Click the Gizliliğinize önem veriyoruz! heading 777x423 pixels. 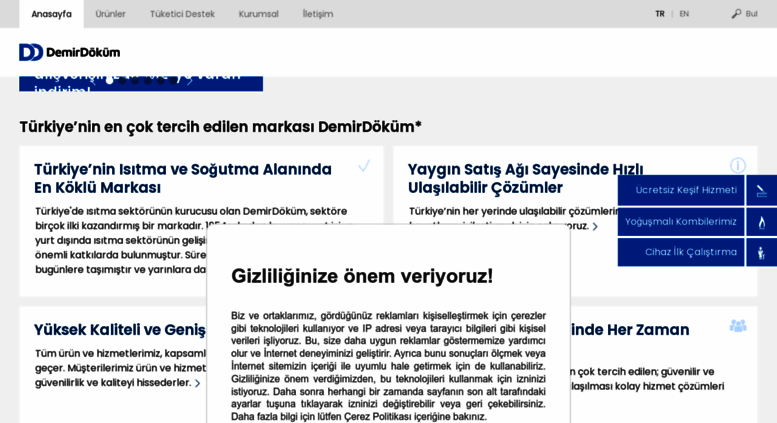(362, 276)
